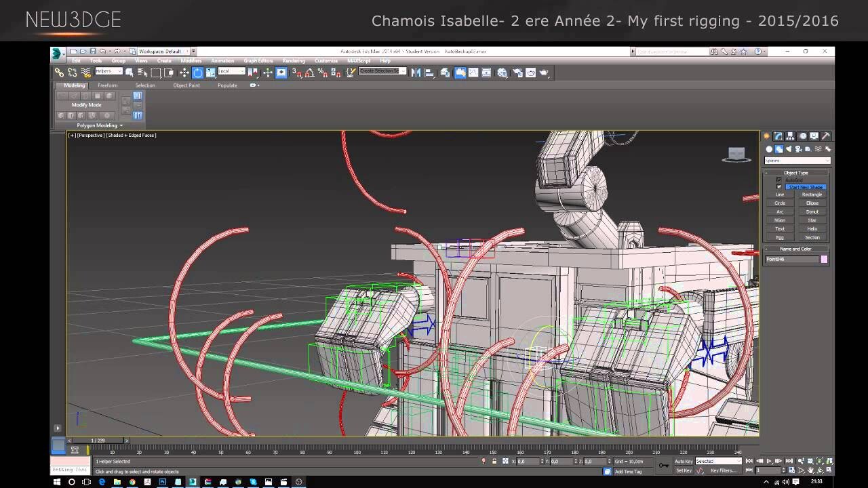Viewport: 868px width, 488px height.
Task: Open the Modifiers menu
Action: (x=191, y=61)
